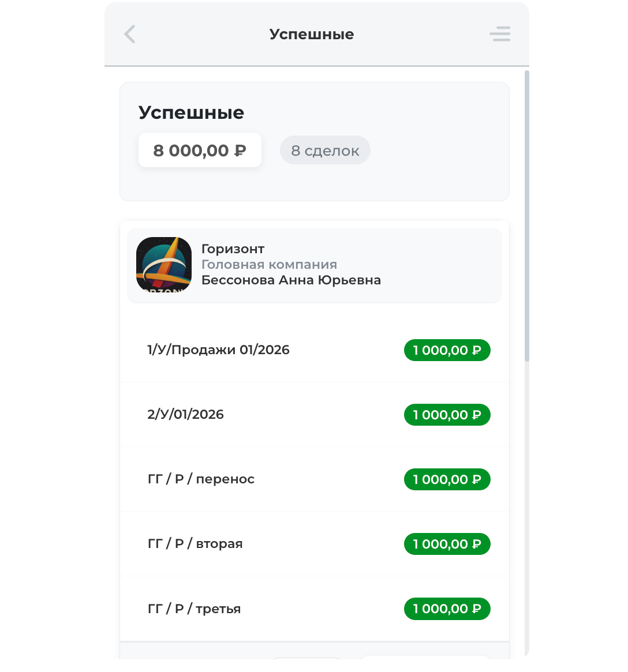Click the Горизонт company logo
The height and width of the screenshot is (672, 628).
[x=164, y=265]
